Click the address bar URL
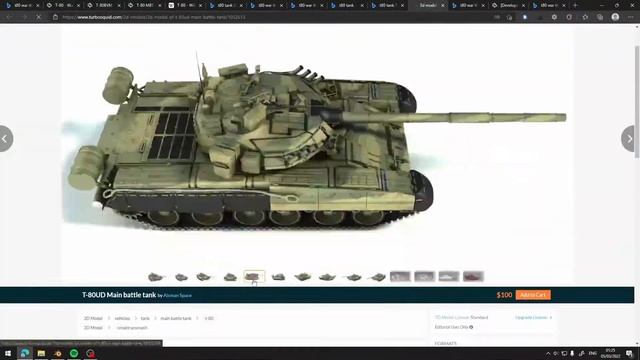640x360 pixels. click(154, 17)
